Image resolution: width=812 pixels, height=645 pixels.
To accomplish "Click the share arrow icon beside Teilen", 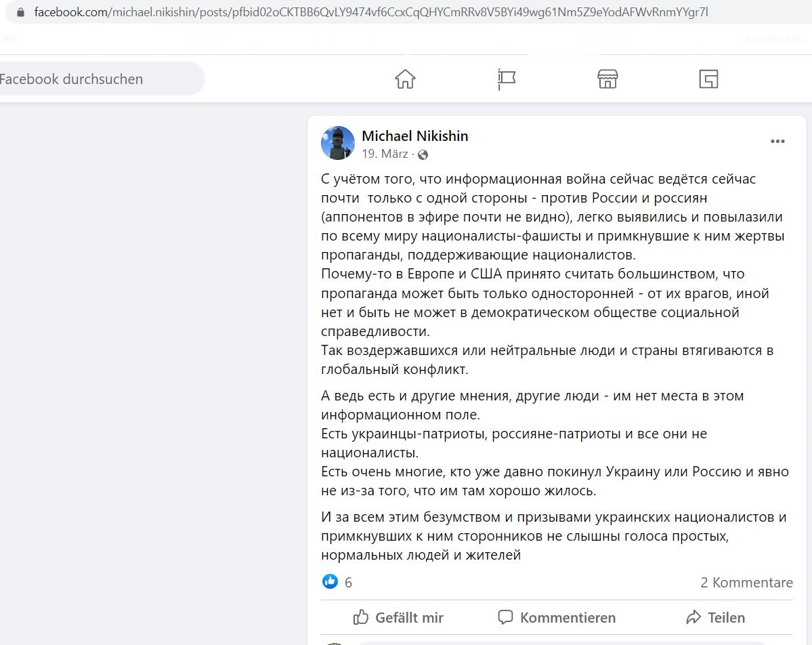I will 693,617.
